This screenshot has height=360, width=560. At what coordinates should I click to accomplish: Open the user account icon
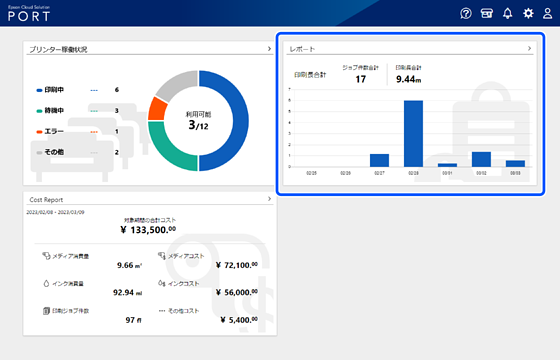[548, 14]
